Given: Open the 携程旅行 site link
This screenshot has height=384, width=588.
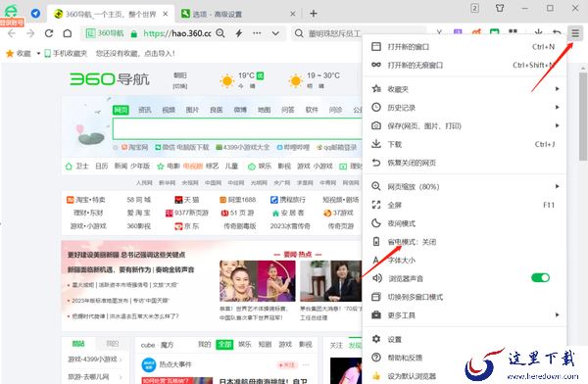Looking at the screenshot, I should point(288,200).
